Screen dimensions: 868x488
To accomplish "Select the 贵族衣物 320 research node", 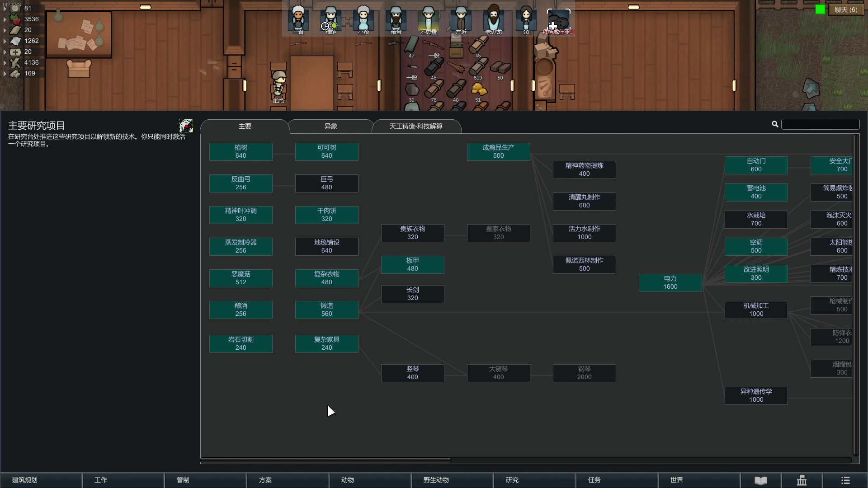I will click(x=412, y=233).
